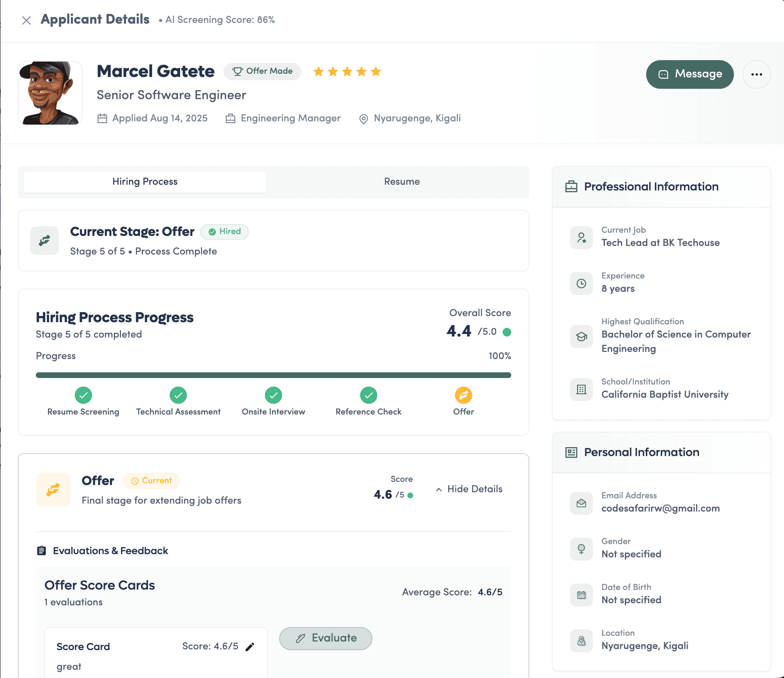
Task: Collapse the Evaluations & Feedback section
Action: (110, 551)
